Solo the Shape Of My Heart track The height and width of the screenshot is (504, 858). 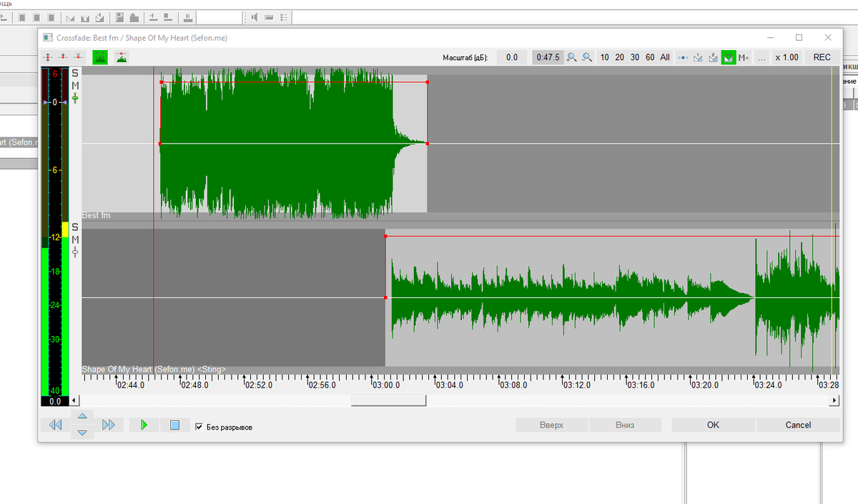[x=75, y=227]
